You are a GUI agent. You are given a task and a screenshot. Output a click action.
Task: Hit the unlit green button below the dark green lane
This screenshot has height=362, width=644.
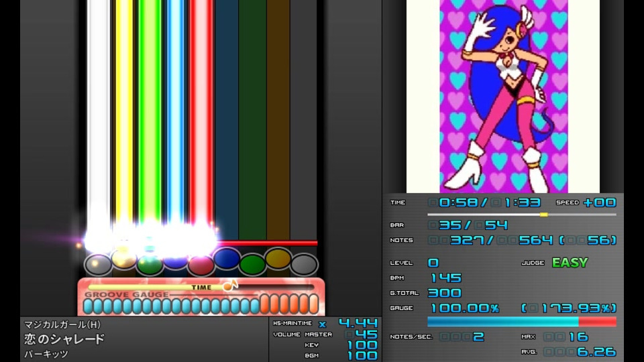252,264
